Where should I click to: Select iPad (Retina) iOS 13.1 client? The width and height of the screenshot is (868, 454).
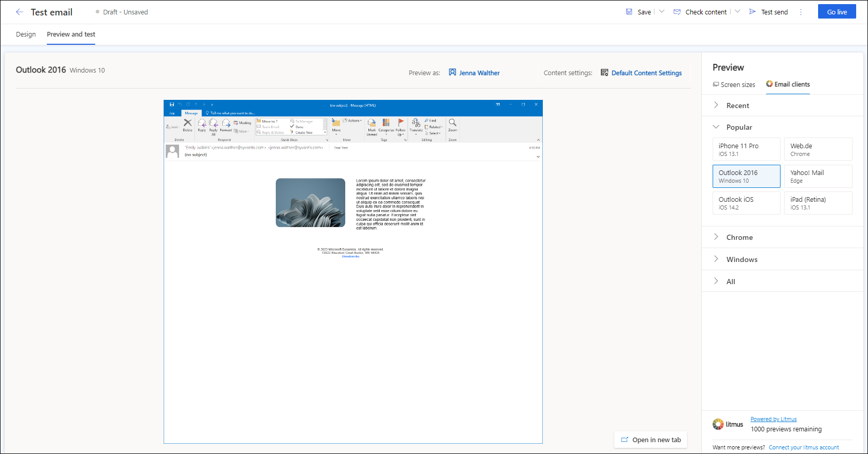tap(818, 203)
